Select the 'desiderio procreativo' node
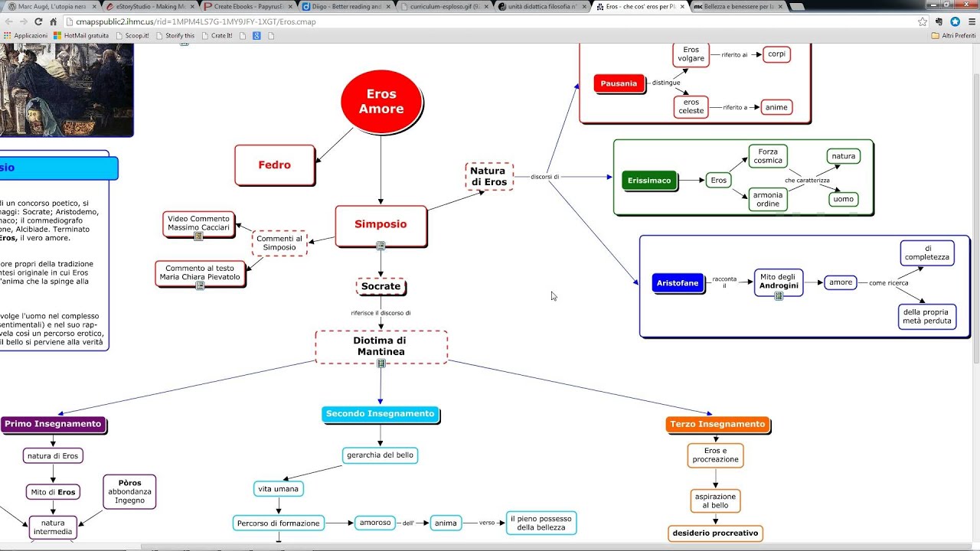The height and width of the screenshot is (551, 980). click(x=715, y=533)
